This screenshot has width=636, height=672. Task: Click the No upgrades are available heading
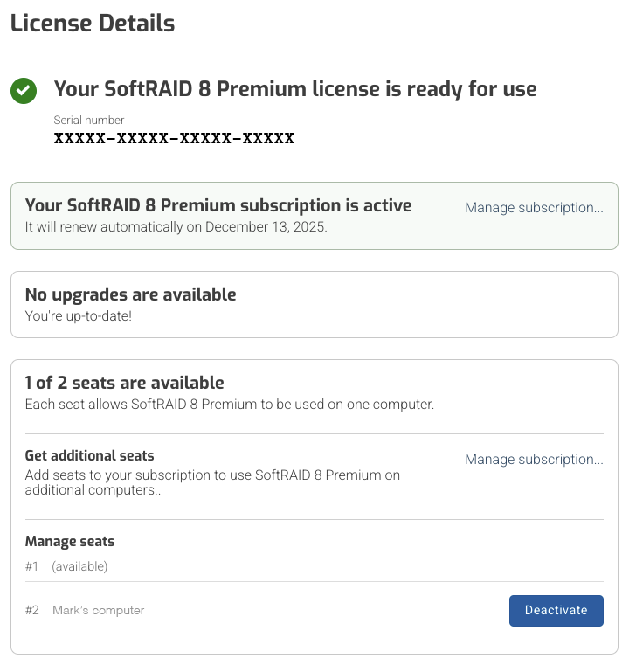pyautogui.click(x=131, y=294)
